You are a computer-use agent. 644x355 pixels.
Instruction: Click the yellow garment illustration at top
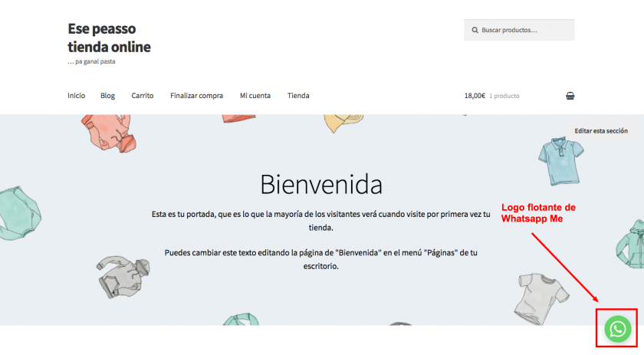coord(340,123)
